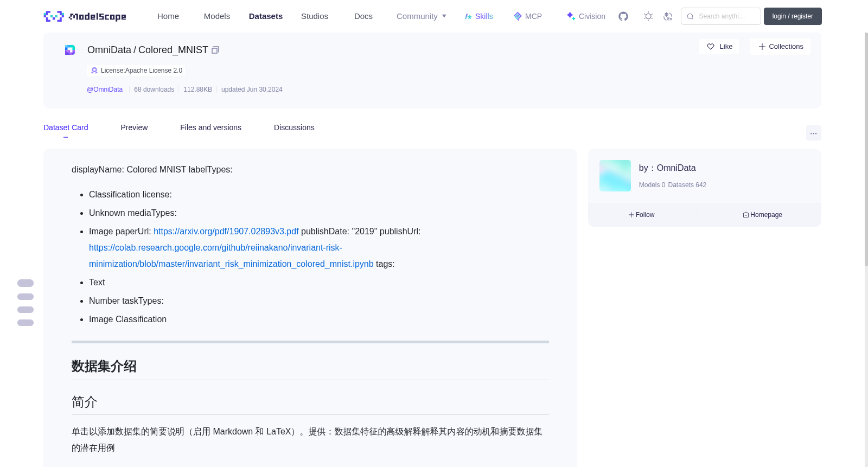Click 'Unknown mediaTypes:' list item

coord(133,213)
